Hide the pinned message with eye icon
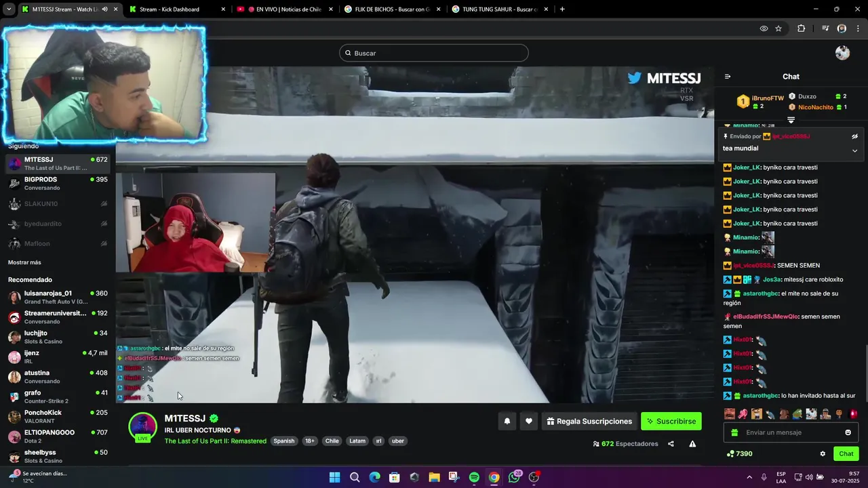Viewport: 868px width, 488px height. tap(854, 136)
